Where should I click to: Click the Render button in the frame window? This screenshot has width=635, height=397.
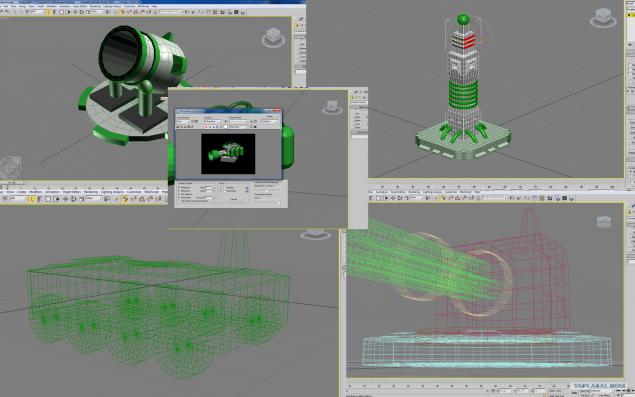click(233, 199)
